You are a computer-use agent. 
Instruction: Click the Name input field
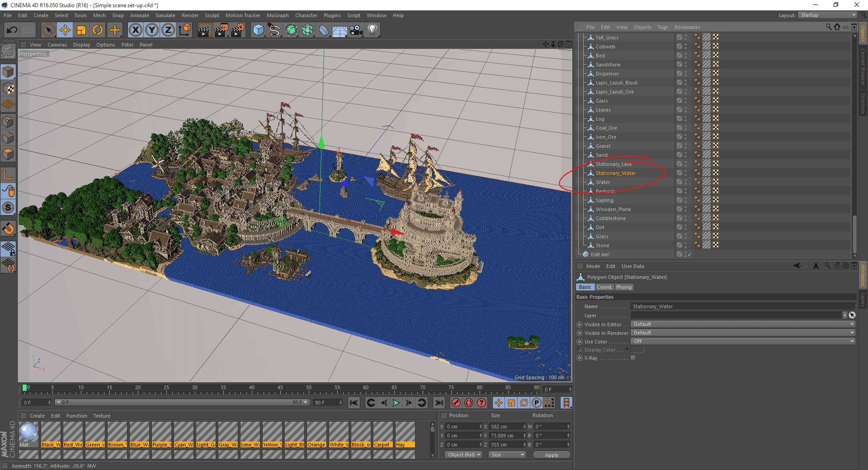click(743, 306)
